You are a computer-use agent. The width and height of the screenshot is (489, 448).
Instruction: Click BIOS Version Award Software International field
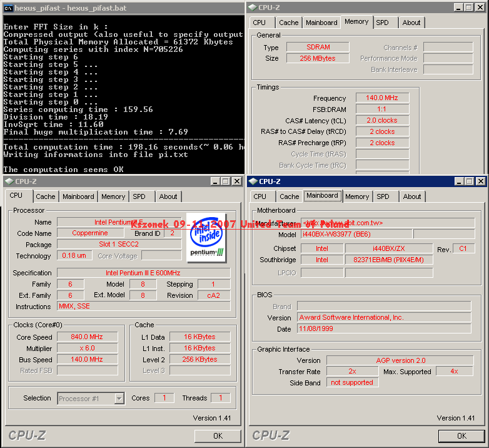pyautogui.click(x=384, y=318)
